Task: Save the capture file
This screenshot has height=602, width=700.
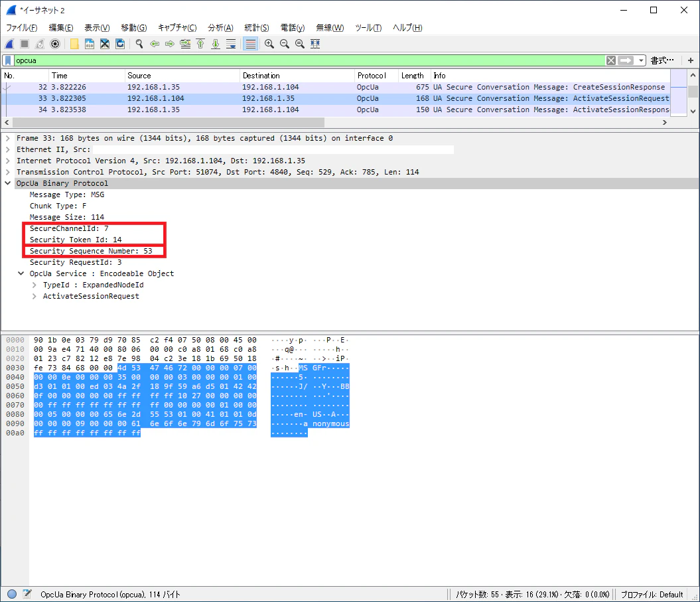Action: [90, 44]
